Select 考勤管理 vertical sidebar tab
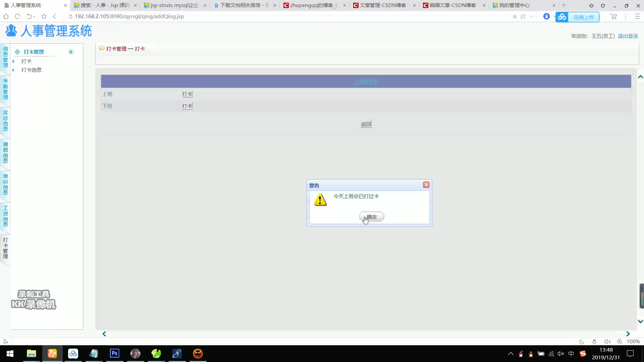The image size is (644, 362). (x=5, y=89)
